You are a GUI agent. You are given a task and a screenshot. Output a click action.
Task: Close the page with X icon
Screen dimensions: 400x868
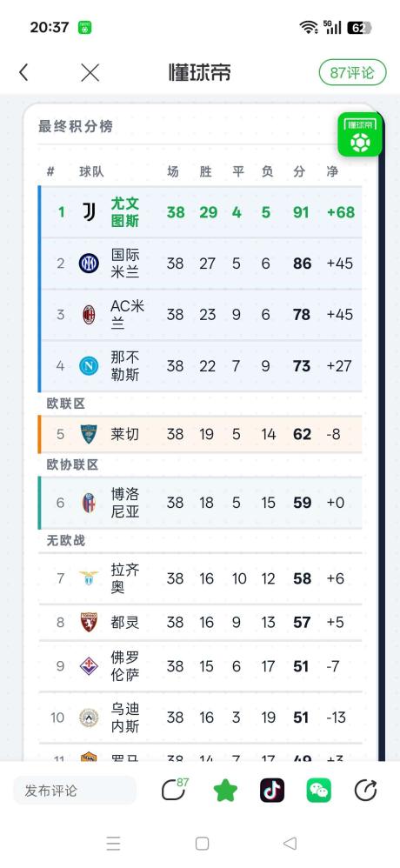[x=90, y=72]
